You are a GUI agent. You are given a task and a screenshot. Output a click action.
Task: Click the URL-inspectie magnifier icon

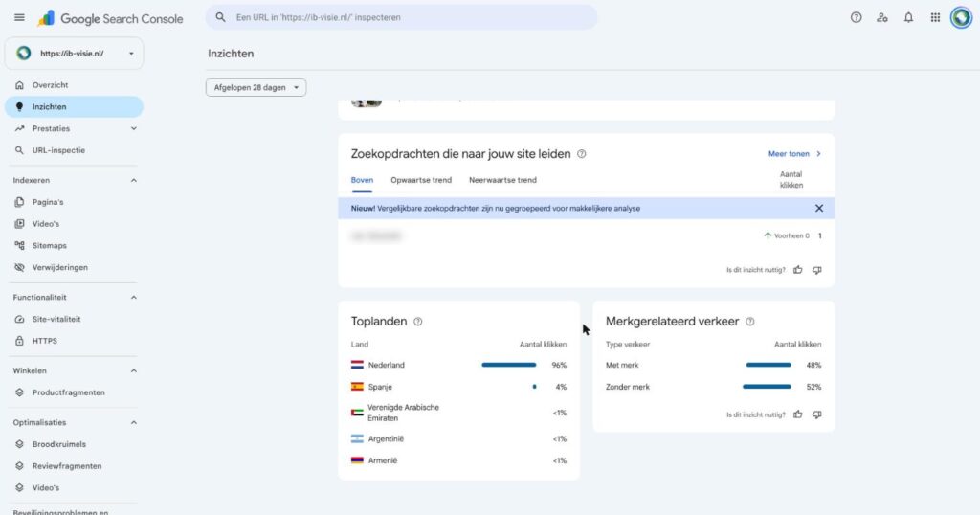(19, 150)
